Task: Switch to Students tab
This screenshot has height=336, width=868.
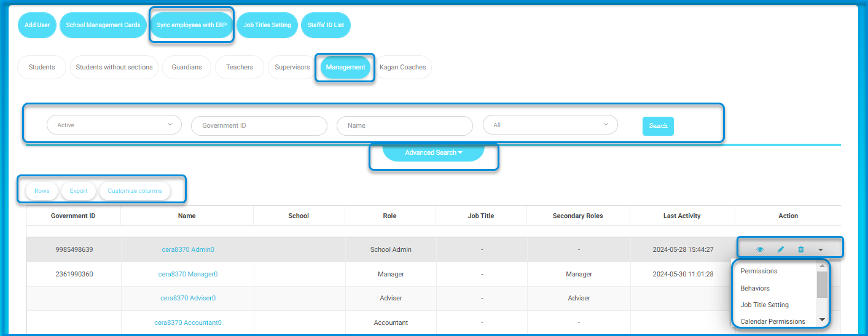Action: point(42,67)
